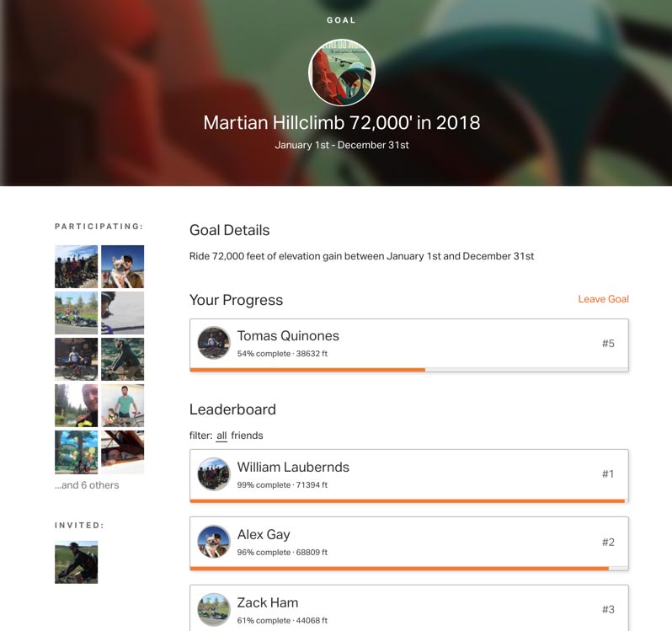Select the participant photo with the french bulldog
672x631 pixels.
click(x=123, y=266)
